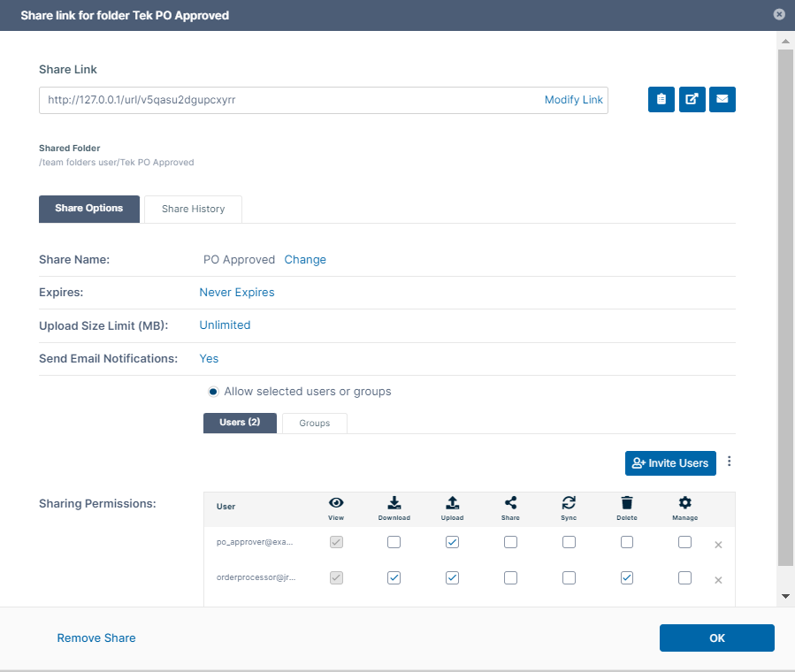The height and width of the screenshot is (672, 795).
Task: Remove orderprocessor user with X icon
Action: (718, 580)
